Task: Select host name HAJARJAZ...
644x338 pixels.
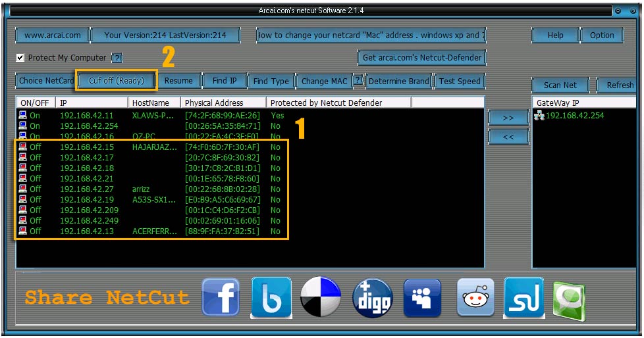Action: pyautogui.click(x=155, y=147)
